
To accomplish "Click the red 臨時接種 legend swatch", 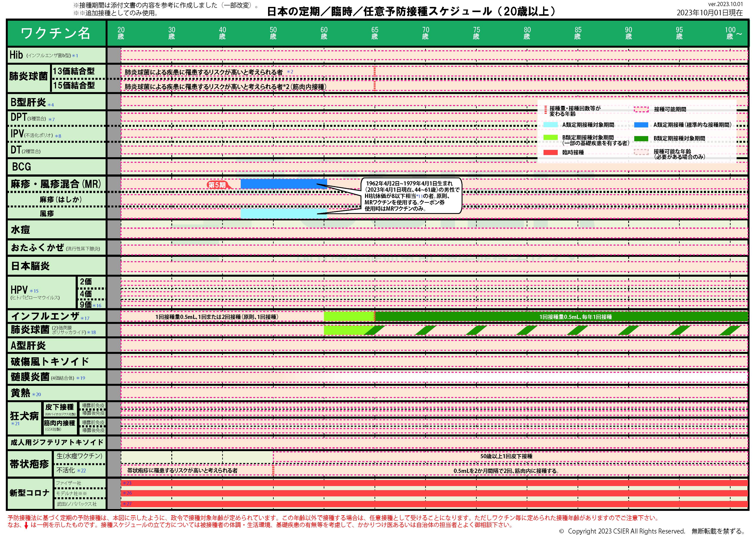I will (x=550, y=152).
